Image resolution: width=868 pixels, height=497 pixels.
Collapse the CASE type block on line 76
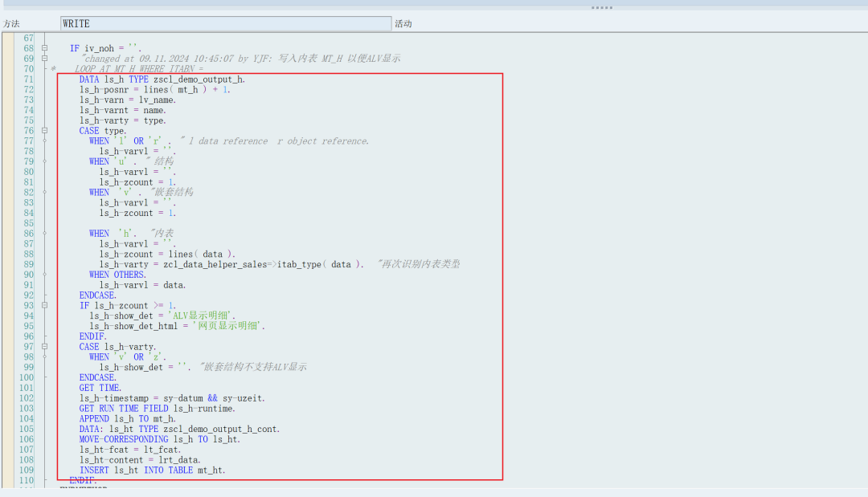point(45,130)
